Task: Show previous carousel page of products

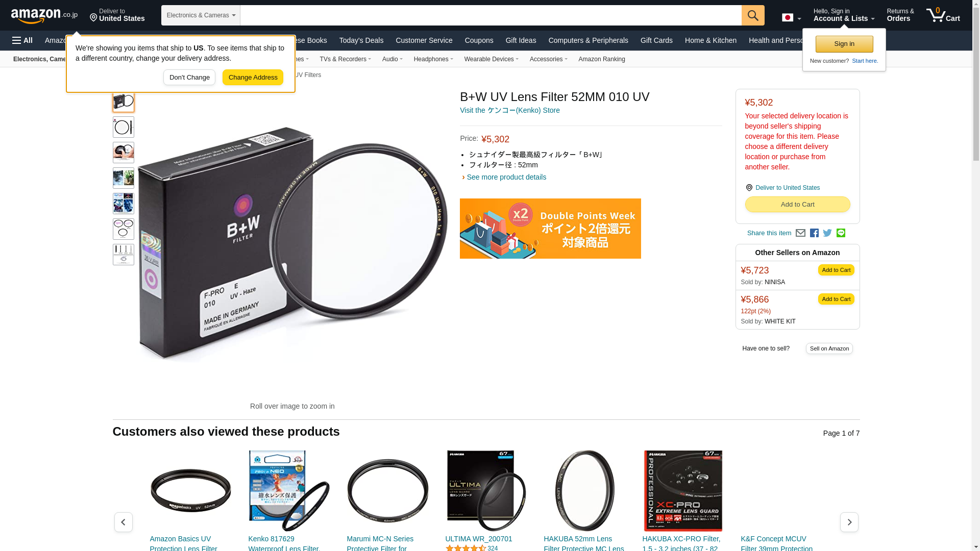Action: click(x=123, y=522)
